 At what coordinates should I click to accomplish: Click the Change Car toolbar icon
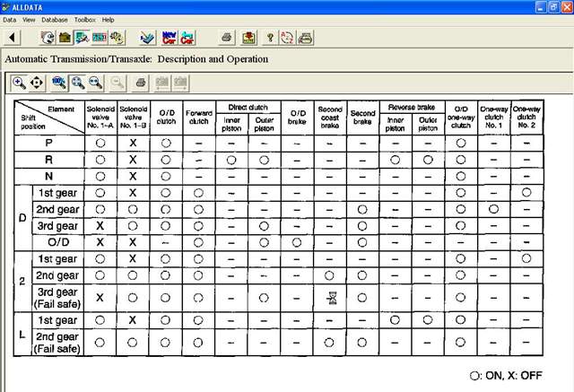tap(187, 37)
